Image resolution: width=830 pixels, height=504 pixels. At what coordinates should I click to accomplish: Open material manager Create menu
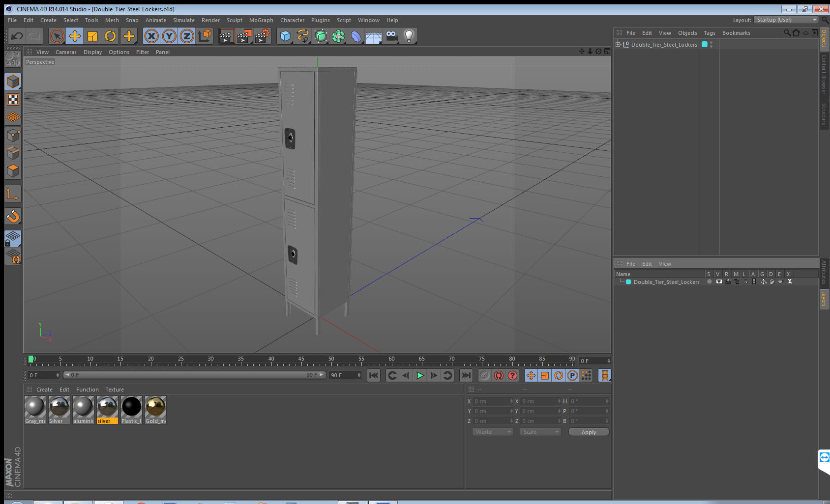(44, 390)
